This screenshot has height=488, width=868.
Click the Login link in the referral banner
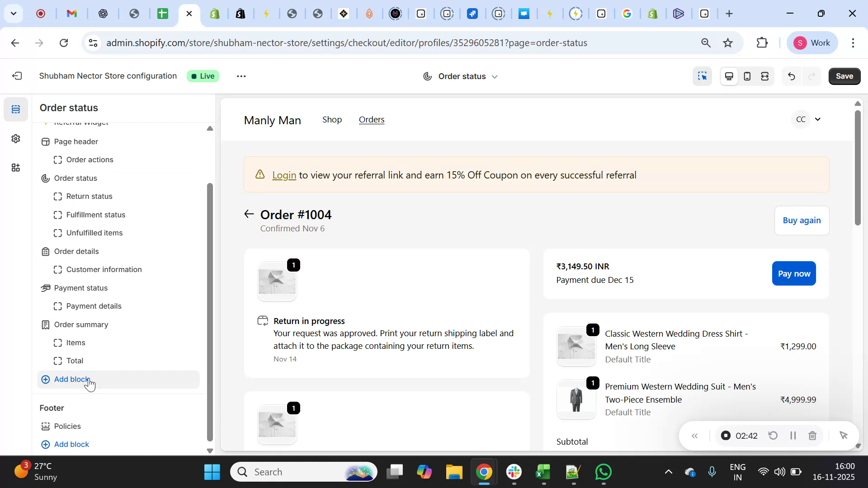(x=284, y=175)
